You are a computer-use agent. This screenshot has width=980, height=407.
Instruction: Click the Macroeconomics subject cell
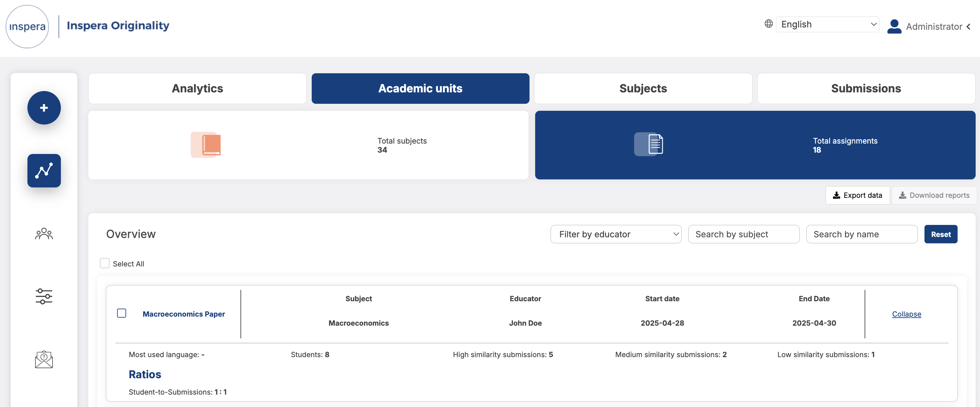click(358, 323)
